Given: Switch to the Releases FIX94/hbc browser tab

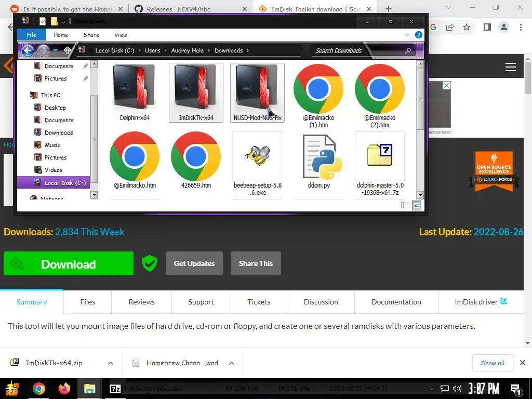Looking at the screenshot, I should coord(191,9).
